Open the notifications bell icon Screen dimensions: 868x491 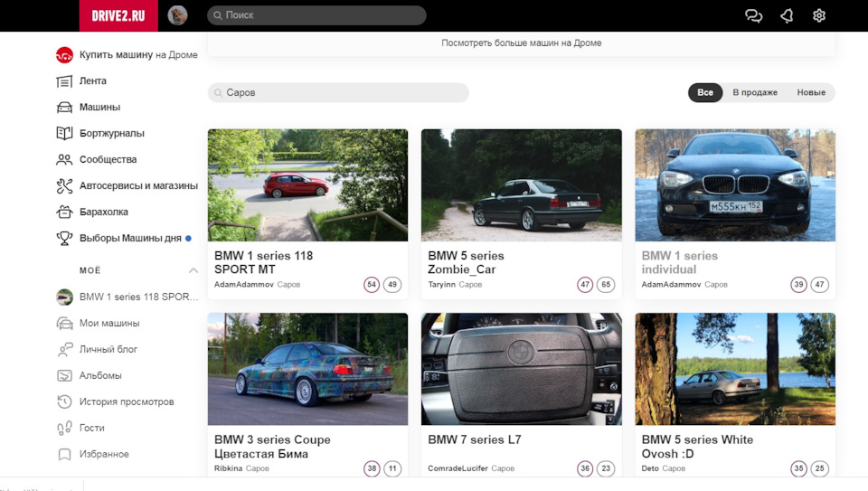787,15
